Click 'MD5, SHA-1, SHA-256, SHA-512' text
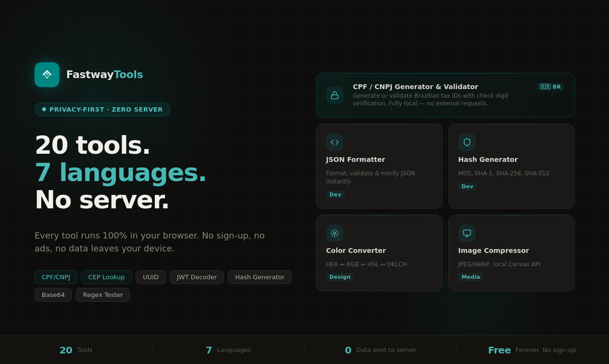This screenshot has height=364, width=609. (504, 173)
